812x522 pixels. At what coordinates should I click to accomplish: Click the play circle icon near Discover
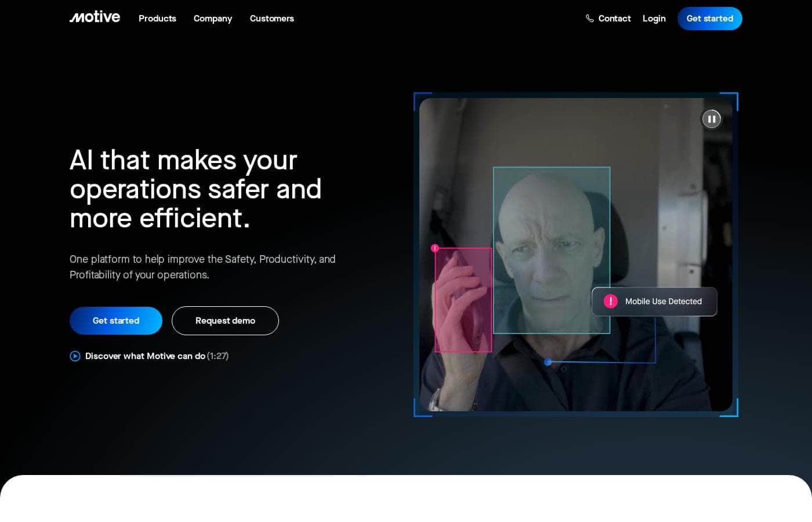(x=75, y=356)
